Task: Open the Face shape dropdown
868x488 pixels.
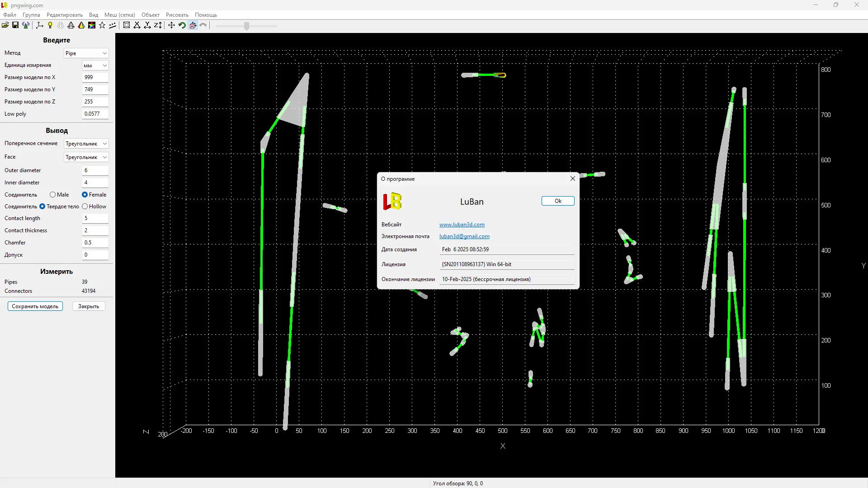Action: (86, 157)
